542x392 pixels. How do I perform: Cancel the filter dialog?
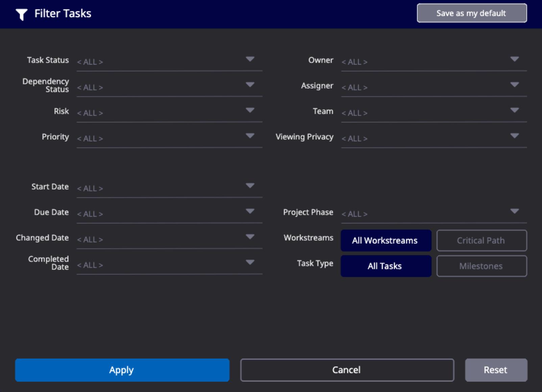tap(347, 370)
